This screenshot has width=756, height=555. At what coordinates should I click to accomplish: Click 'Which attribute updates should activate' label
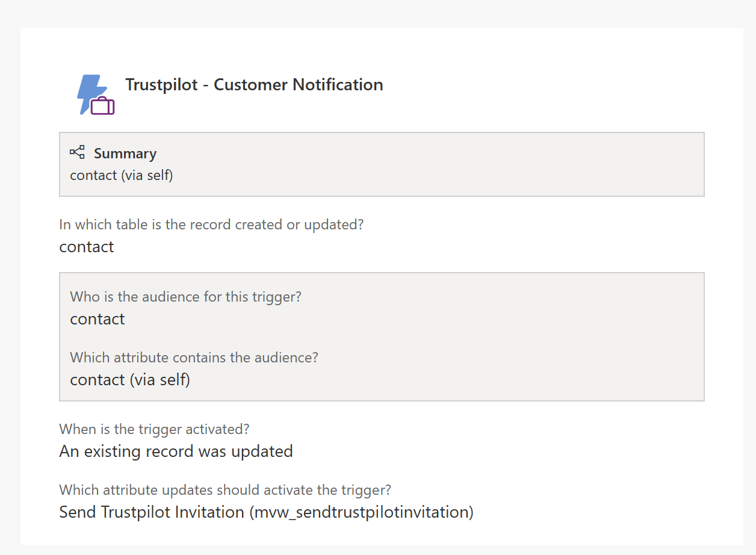pos(226,490)
